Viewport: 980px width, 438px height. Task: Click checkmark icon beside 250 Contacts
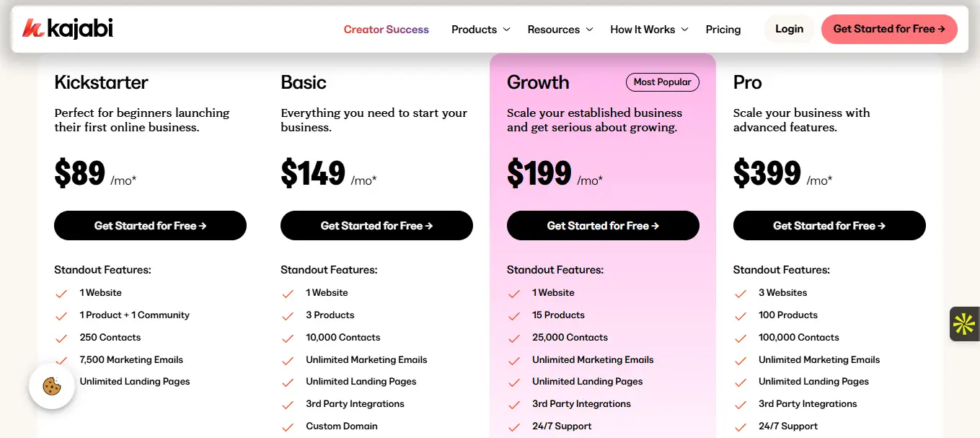[62, 338]
